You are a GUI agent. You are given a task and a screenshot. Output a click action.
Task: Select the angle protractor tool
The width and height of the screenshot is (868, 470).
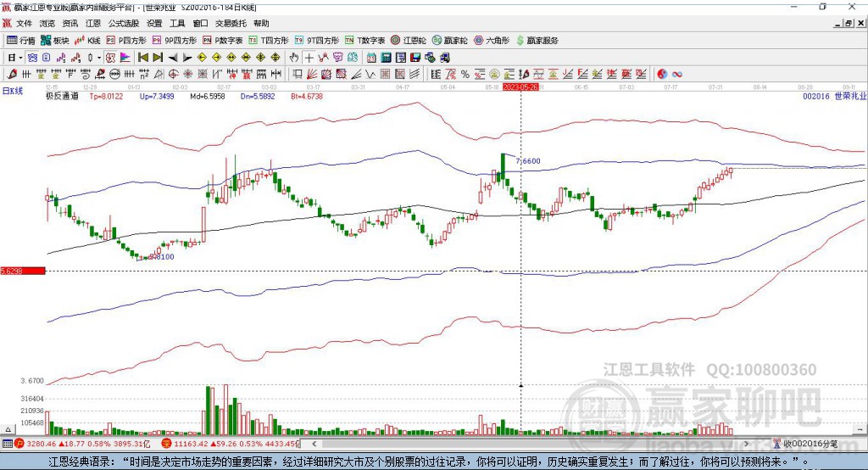pyautogui.click(x=159, y=74)
